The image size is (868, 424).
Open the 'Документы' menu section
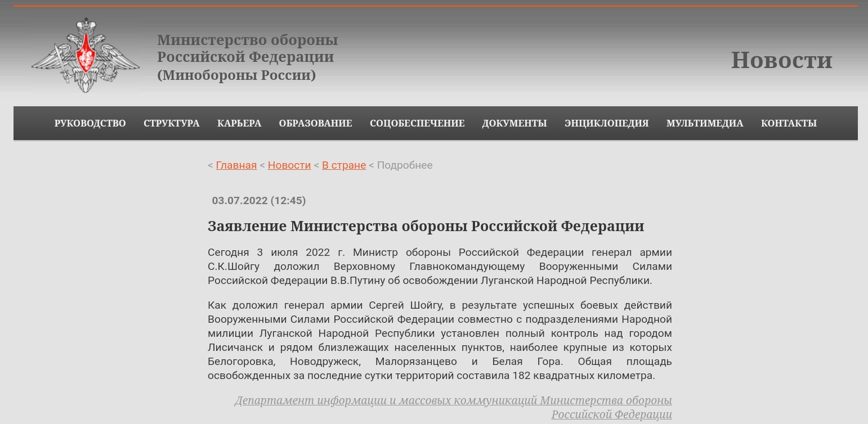point(514,123)
